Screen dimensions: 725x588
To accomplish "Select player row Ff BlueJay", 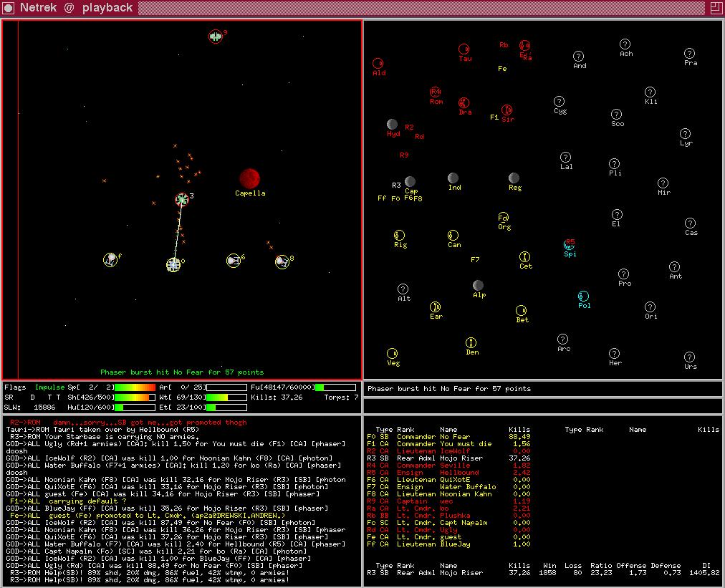I will coord(448,544).
